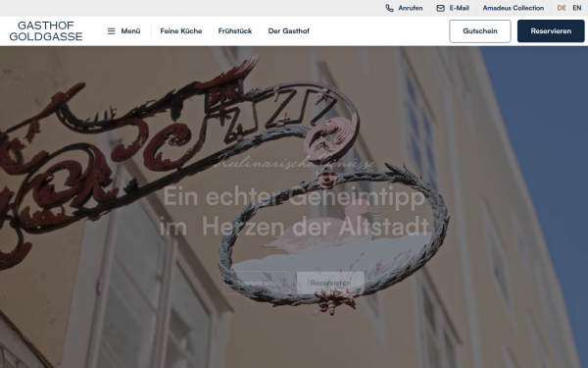
Task: Switch language to DE
Action: (562, 8)
